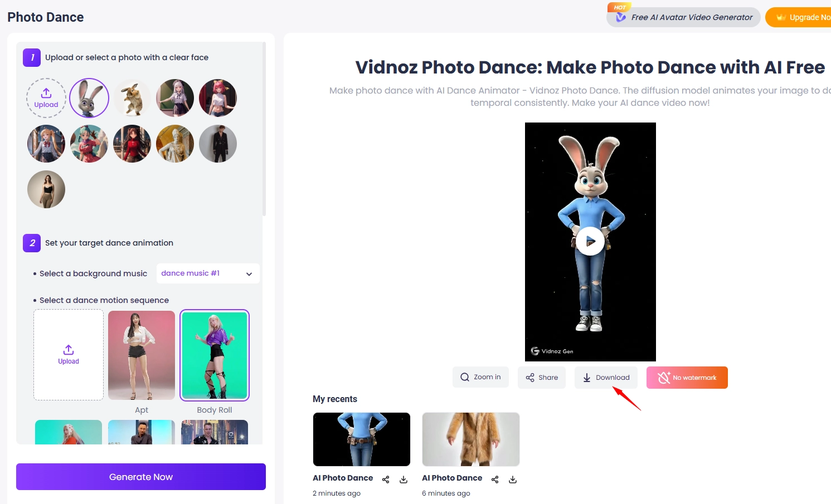Select the rabbit sample photo
The height and width of the screenshot is (504, 831).
click(89, 97)
